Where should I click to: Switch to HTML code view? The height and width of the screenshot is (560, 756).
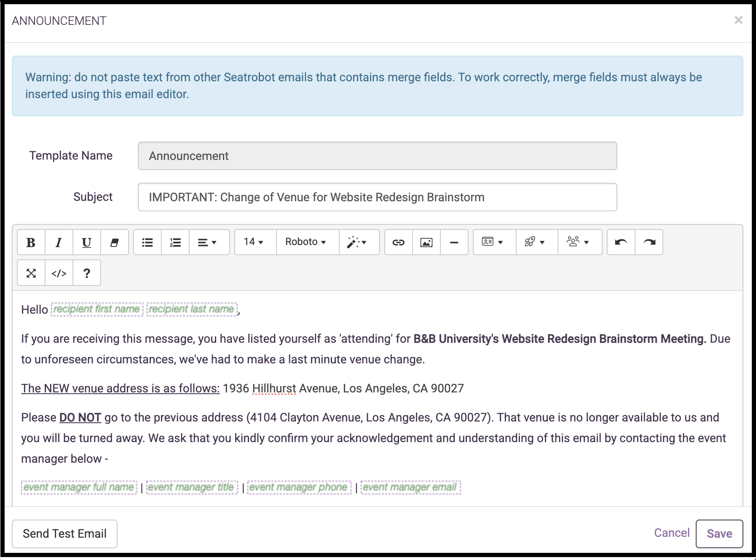59,273
